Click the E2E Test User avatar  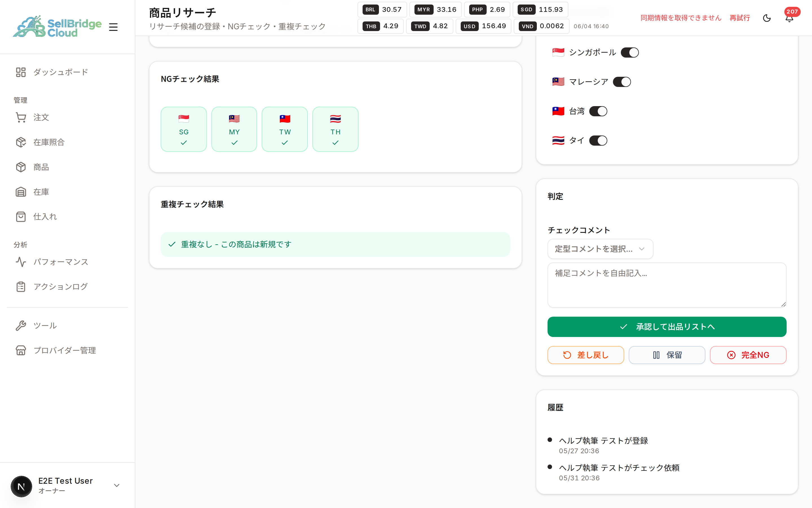click(21, 486)
